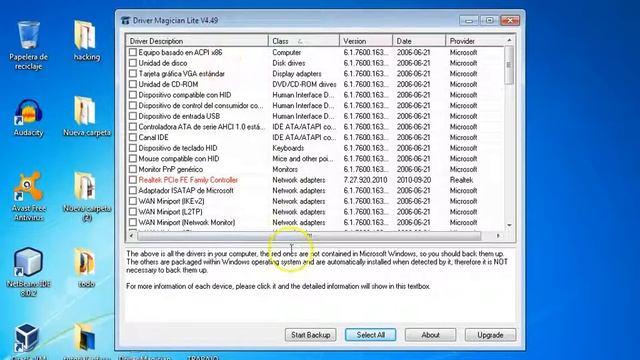
Task: Tick Mouse compatible con HID checkbox
Action: [x=133, y=158]
